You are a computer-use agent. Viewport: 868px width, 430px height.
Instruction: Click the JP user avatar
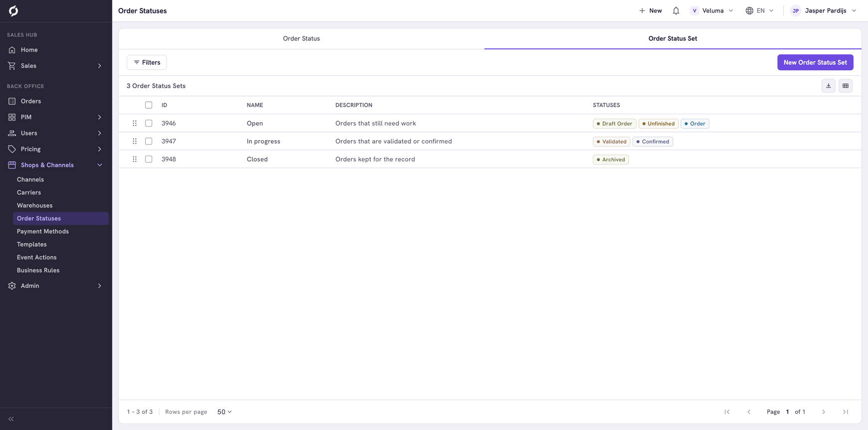tap(796, 10)
